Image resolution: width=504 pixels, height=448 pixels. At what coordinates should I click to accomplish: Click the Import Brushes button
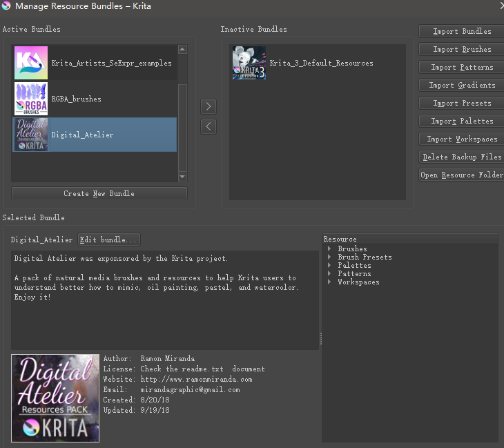[462, 49]
